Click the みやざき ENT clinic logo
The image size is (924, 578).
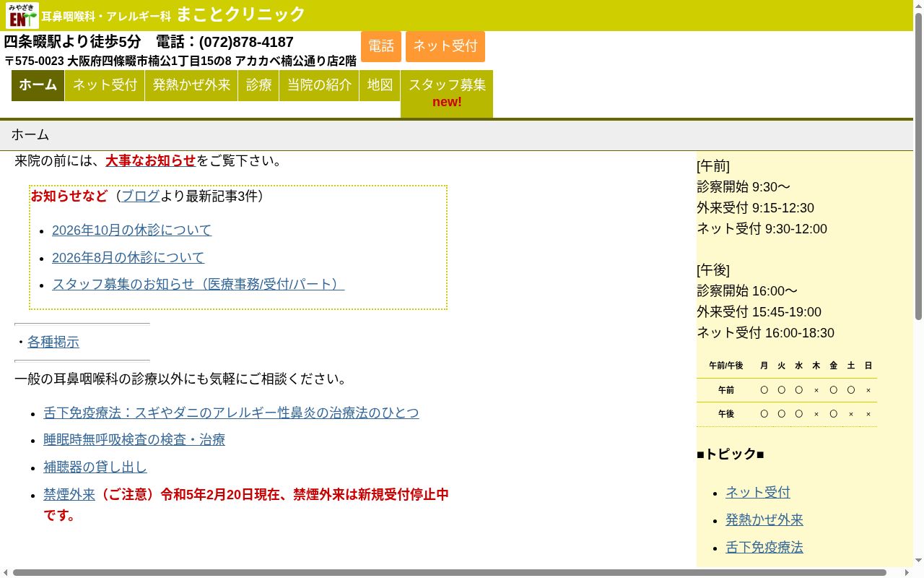point(22,15)
